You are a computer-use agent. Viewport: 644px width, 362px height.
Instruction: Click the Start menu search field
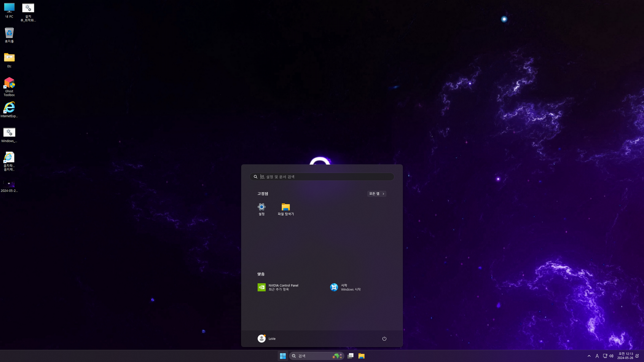(322, 177)
